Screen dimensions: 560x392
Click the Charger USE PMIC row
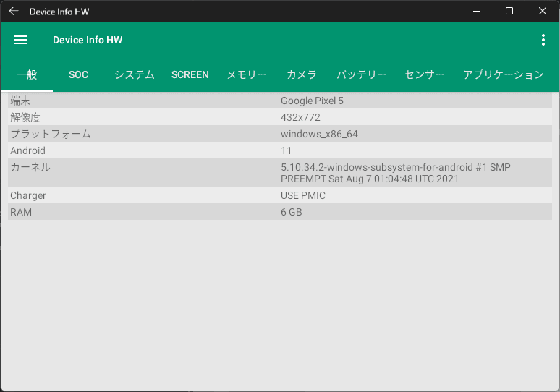click(x=279, y=195)
